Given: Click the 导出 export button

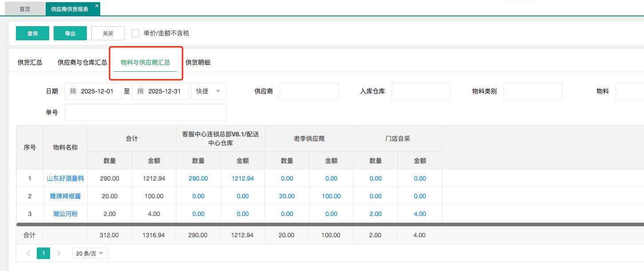Looking at the screenshot, I should tap(70, 33).
